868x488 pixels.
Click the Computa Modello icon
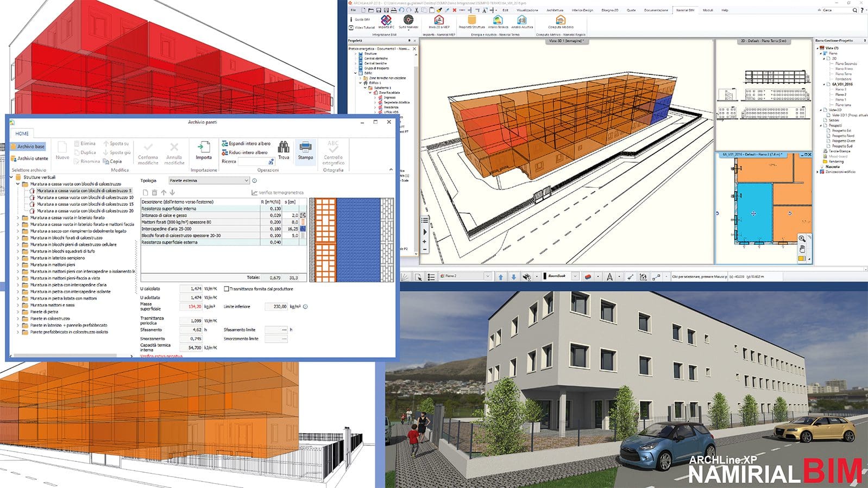pyautogui.click(x=561, y=20)
